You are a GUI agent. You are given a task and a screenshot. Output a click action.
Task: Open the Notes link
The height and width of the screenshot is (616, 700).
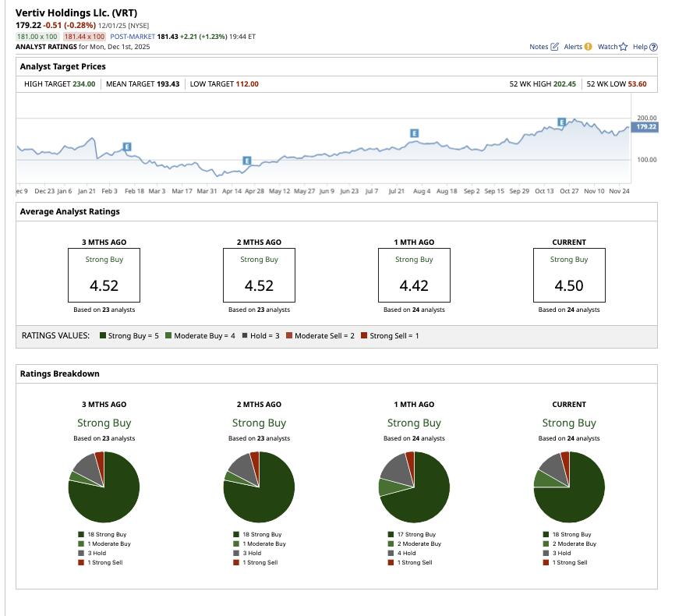[541, 46]
